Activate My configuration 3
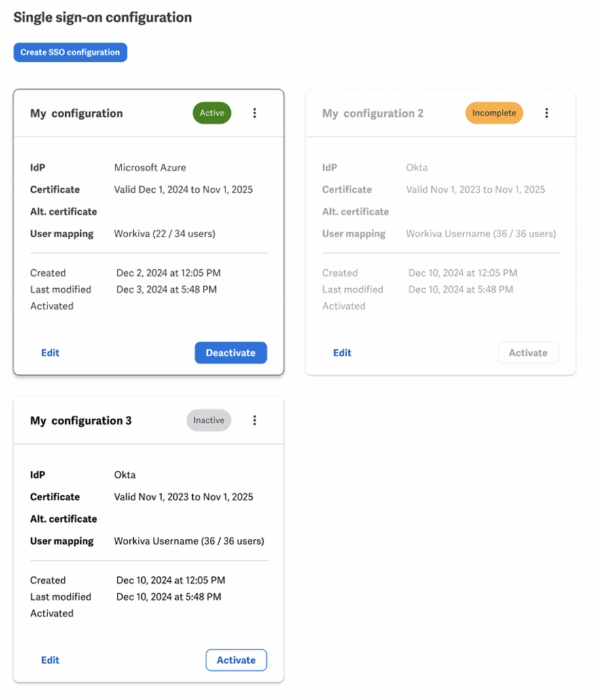Viewport: 601px width, 700px height. click(236, 660)
